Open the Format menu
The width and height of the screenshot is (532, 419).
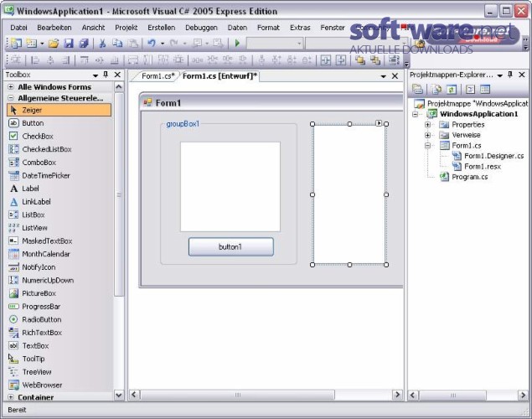click(268, 28)
